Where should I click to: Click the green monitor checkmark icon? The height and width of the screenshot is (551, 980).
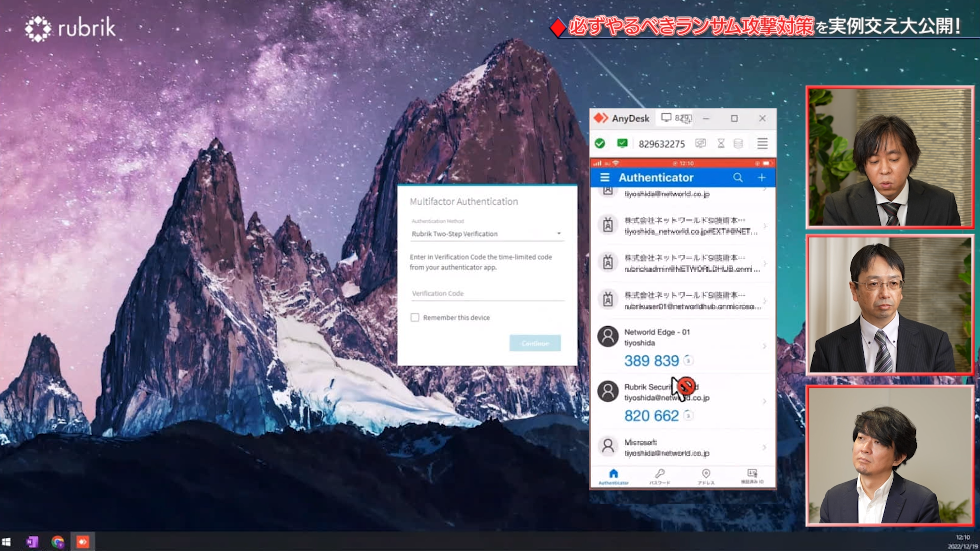pyautogui.click(x=622, y=143)
